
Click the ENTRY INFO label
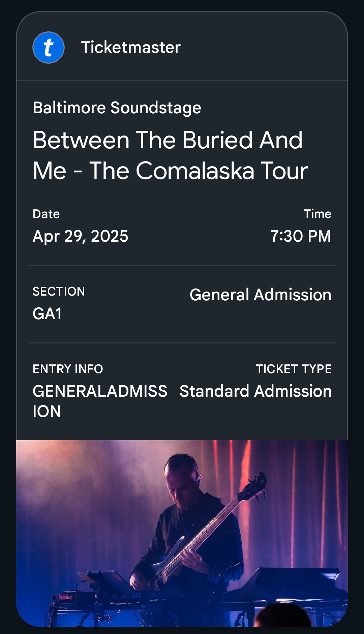click(68, 369)
